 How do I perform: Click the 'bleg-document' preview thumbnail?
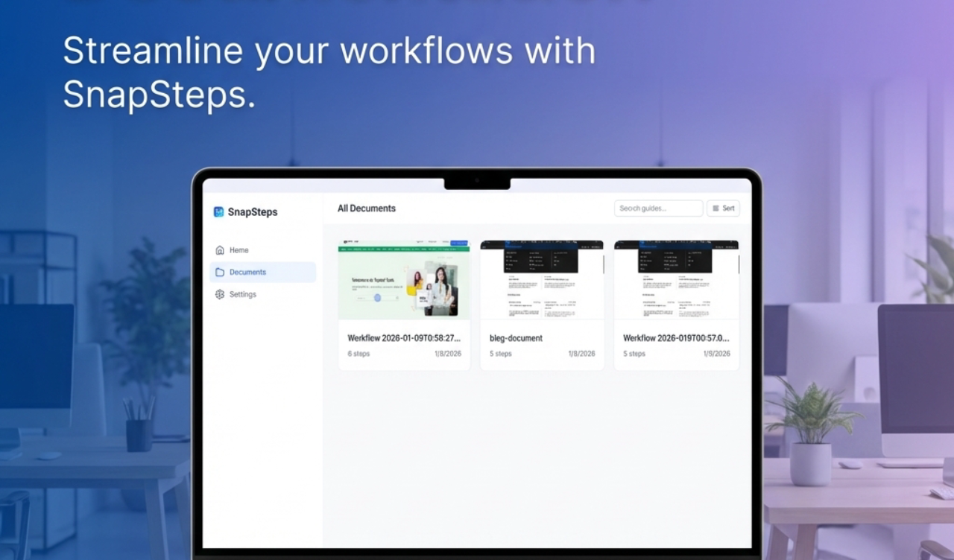[542, 279]
